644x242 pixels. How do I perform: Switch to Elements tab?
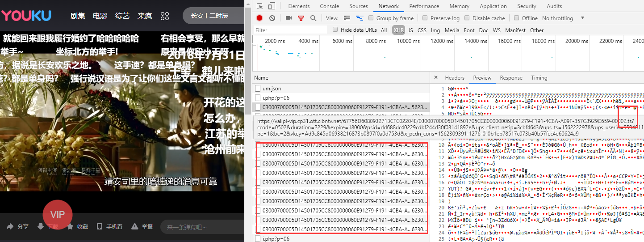(x=299, y=6)
